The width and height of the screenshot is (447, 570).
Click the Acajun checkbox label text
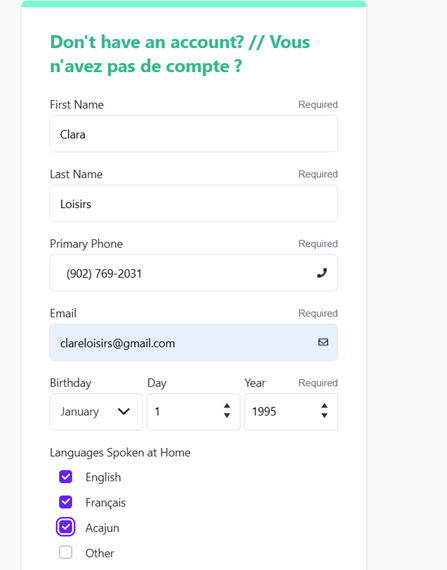[x=102, y=528]
